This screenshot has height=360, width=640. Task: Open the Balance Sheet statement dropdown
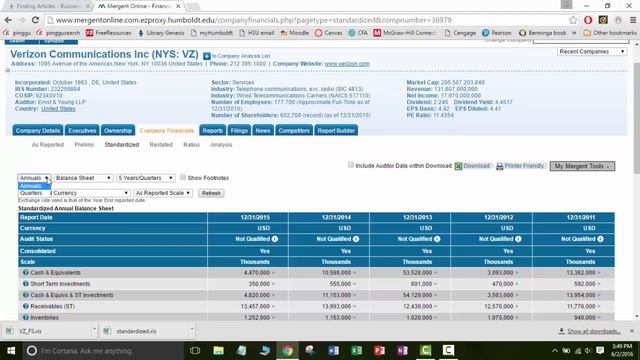[x=83, y=178]
